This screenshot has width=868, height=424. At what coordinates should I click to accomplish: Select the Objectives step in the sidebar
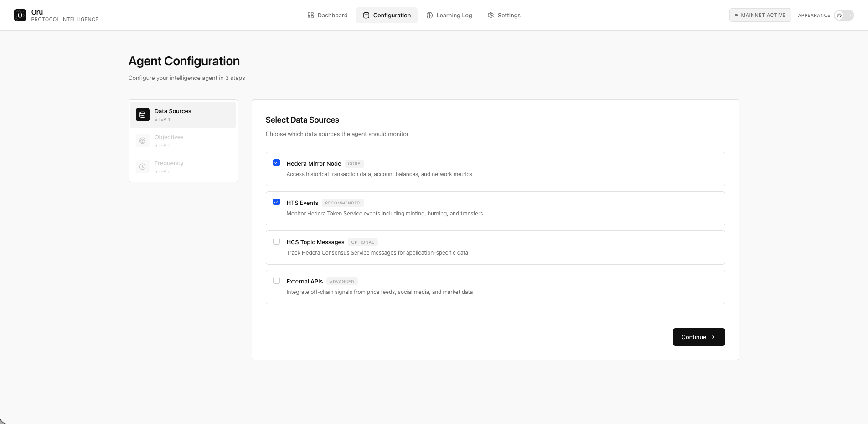click(x=183, y=141)
